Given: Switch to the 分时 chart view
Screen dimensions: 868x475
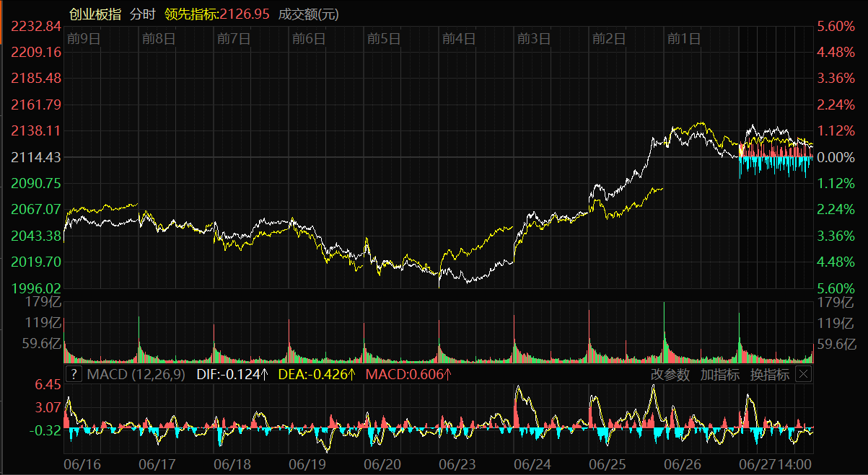Looking at the screenshot, I should pyautogui.click(x=143, y=14).
